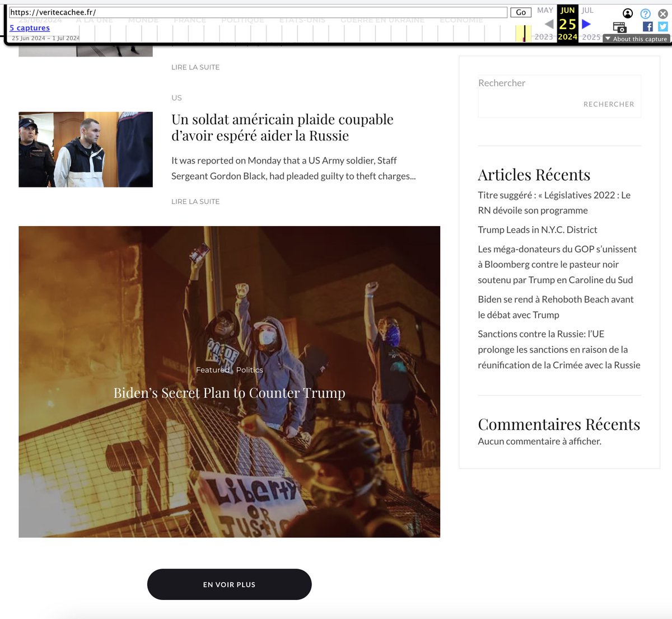The image size is (672, 619).
Task: Go to the next capture arrow
Action: [586, 24]
